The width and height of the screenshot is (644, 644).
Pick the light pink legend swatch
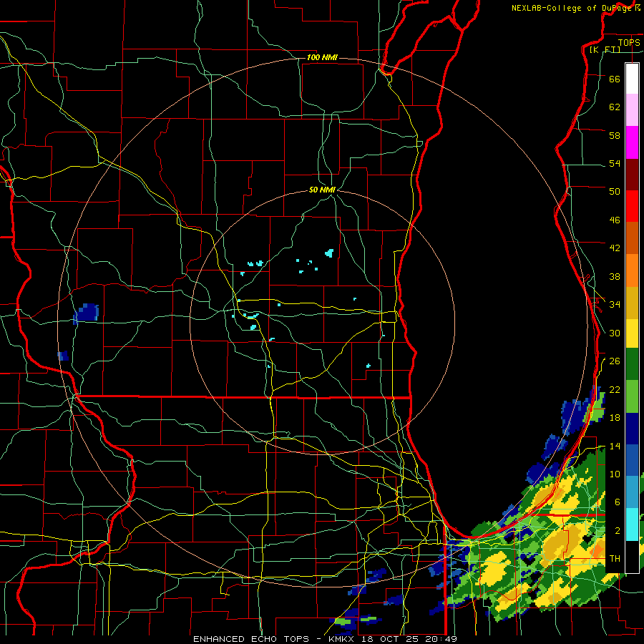(x=632, y=109)
